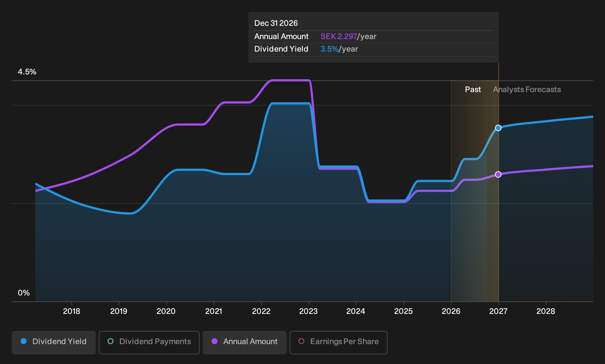Click the pink Earnings Per Share circle
This screenshot has width=605, height=364.
pos(301,342)
